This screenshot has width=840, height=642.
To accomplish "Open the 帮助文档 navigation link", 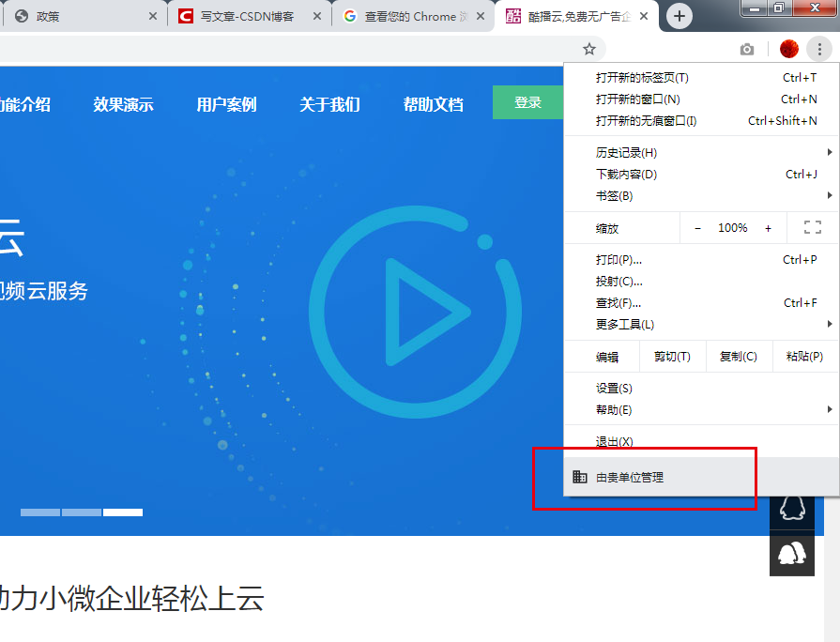I will click(x=434, y=103).
